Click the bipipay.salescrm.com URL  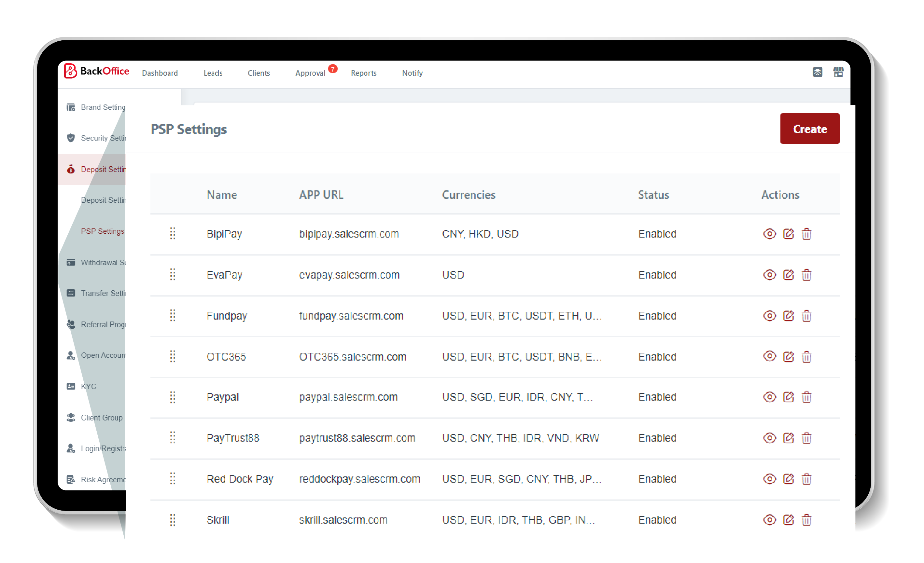pyautogui.click(x=349, y=234)
